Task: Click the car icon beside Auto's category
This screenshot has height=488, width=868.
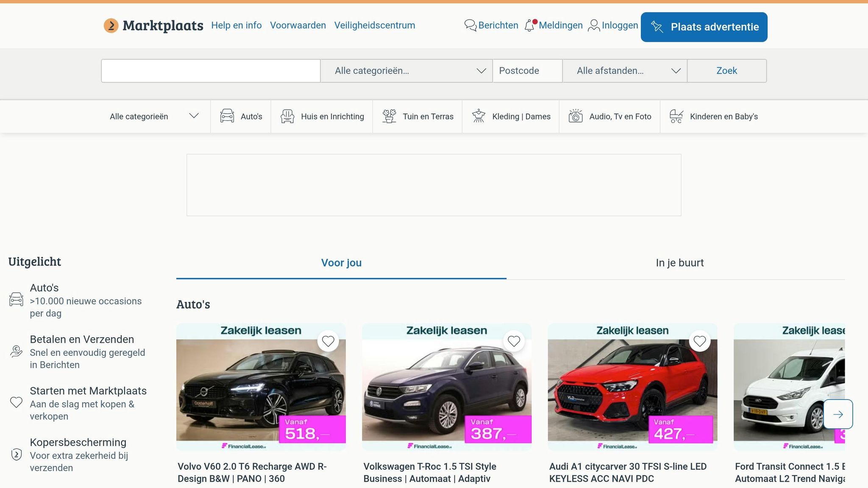Action: click(x=227, y=116)
